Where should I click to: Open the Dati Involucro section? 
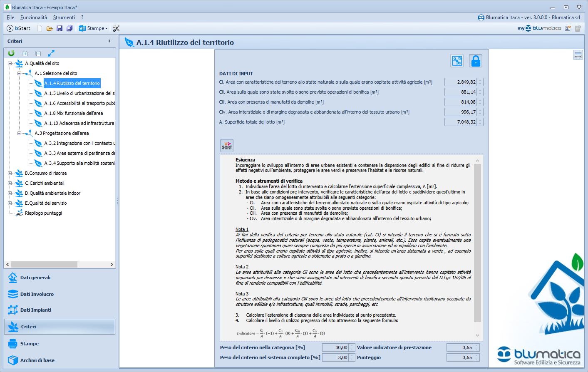[x=60, y=294]
